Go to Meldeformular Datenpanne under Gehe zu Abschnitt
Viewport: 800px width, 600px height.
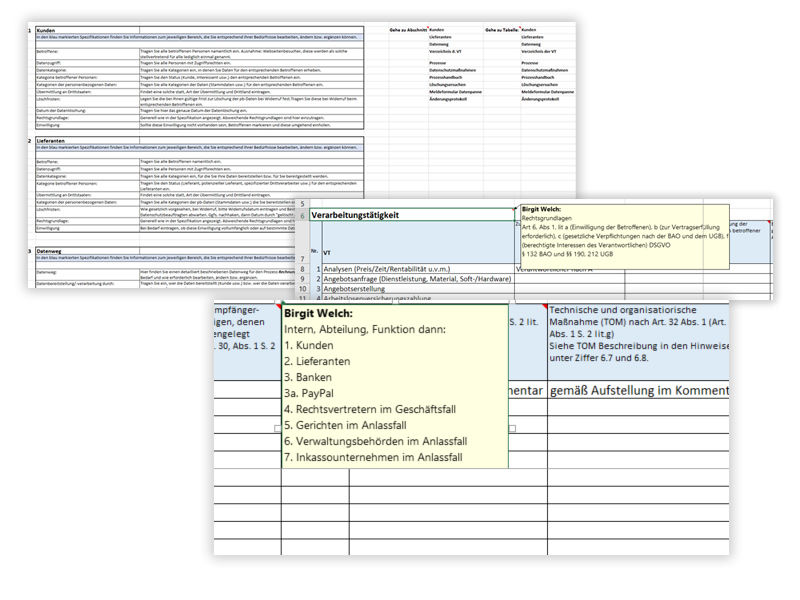pyautogui.click(x=458, y=91)
